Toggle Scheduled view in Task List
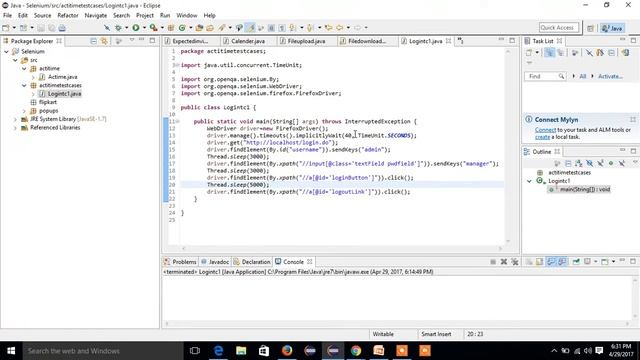This screenshot has height=360, width=640. (560, 52)
